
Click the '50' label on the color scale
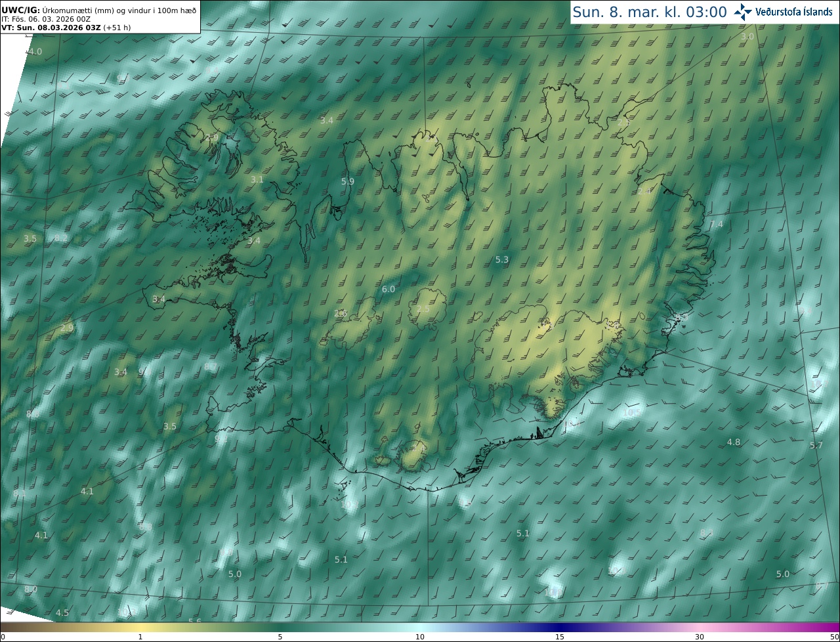tap(835, 637)
